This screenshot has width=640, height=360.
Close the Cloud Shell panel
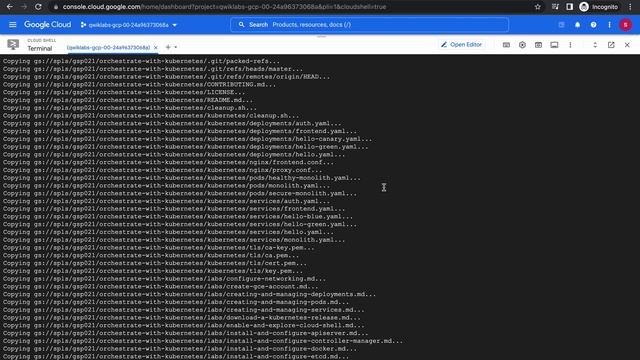coord(627,45)
